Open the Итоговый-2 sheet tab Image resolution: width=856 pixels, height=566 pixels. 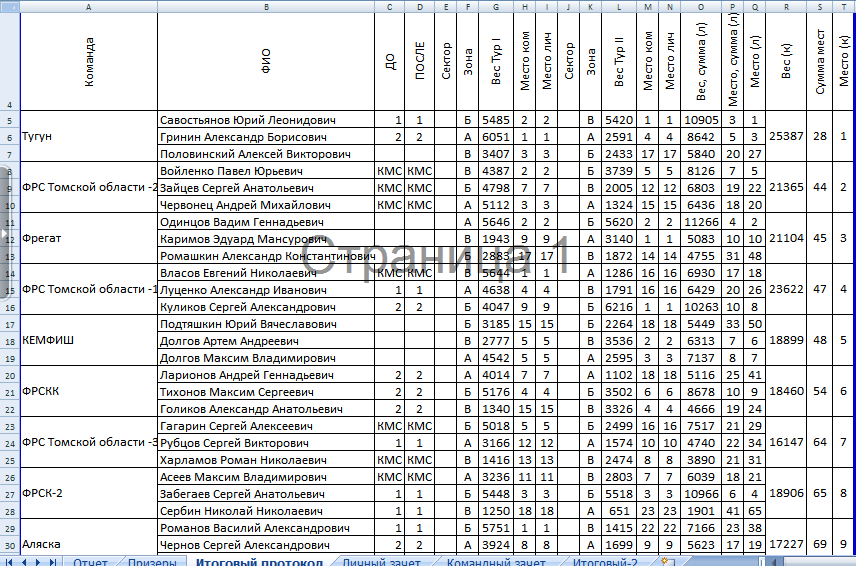click(x=605, y=562)
